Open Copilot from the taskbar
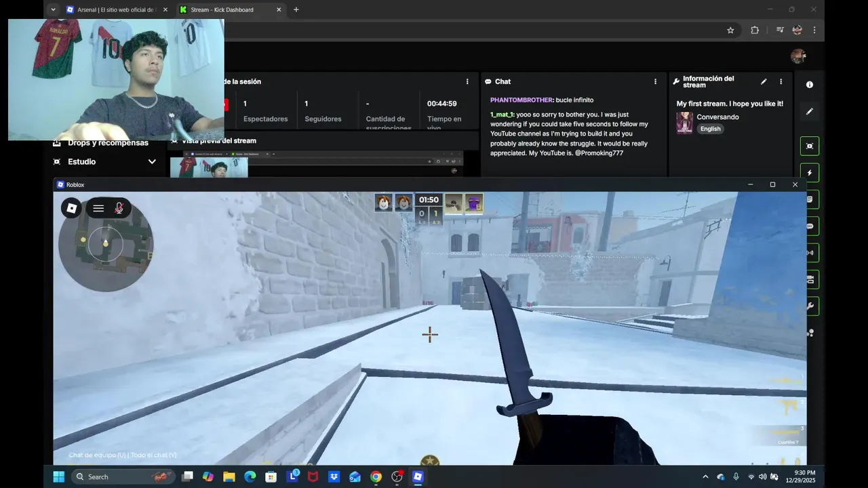The width and height of the screenshot is (868, 488). pos(208,476)
